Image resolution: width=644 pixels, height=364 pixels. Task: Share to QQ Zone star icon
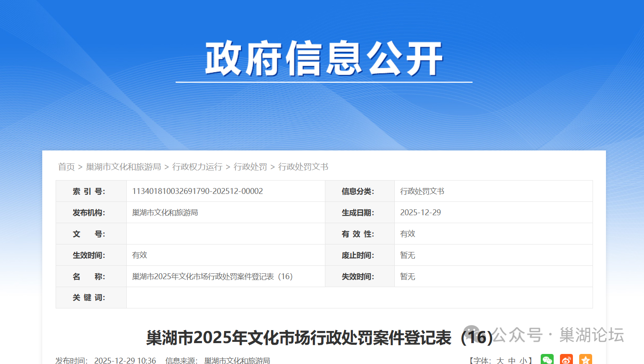click(x=585, y=360)
